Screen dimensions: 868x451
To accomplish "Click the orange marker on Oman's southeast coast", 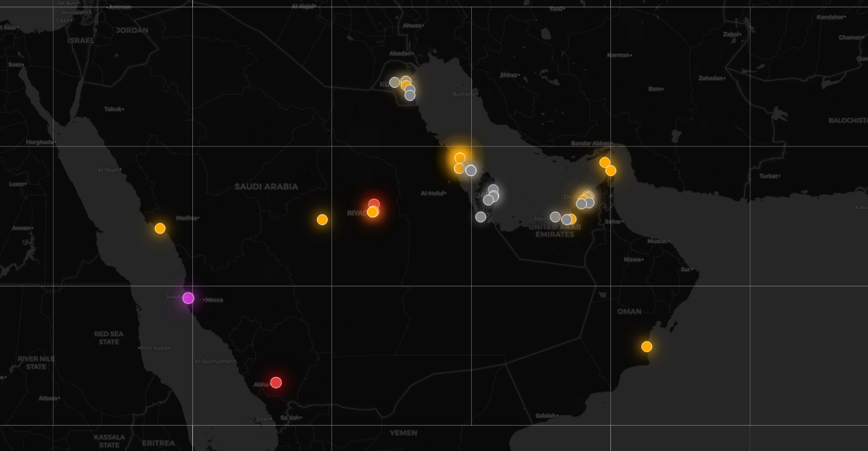I will click(647, 347).
